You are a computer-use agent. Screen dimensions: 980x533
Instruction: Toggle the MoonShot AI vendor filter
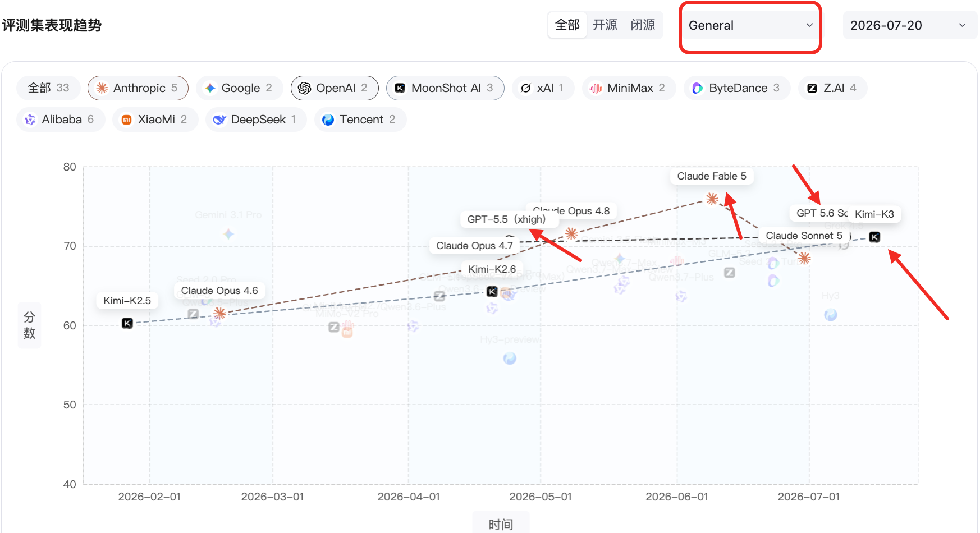pos(445,88)
